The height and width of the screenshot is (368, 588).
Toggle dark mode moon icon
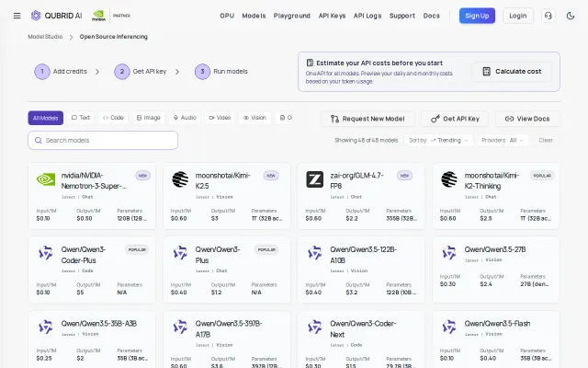[571, 16]
